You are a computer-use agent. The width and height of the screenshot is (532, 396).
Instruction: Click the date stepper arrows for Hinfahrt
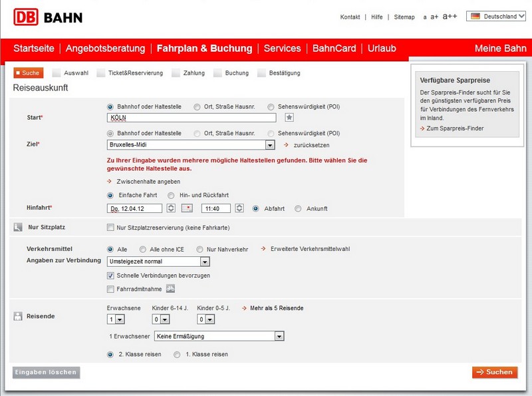[171, 208]
